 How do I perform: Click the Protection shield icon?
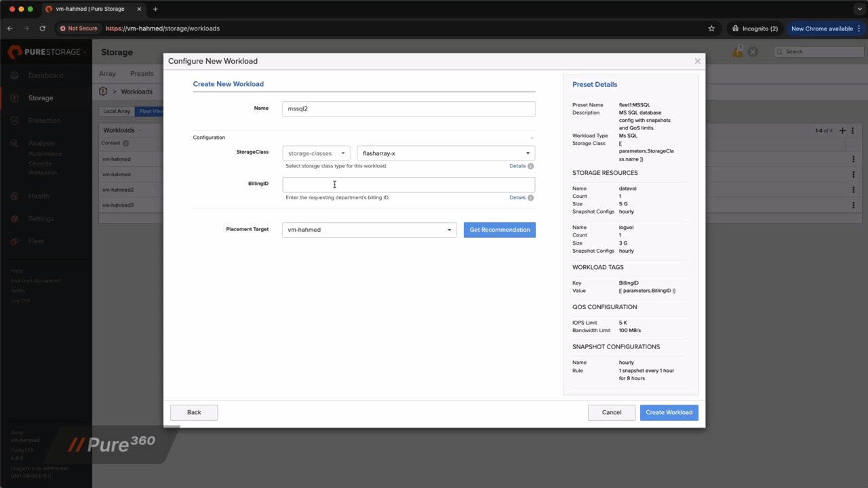click(14, 120)
